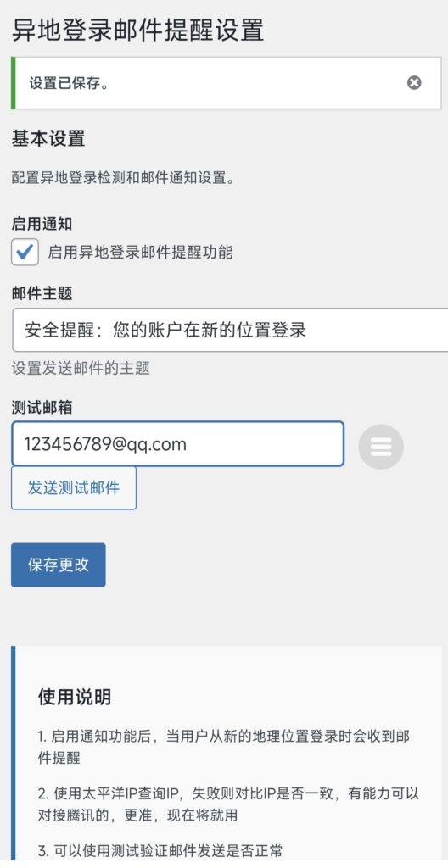This screenshot has height=868, width=448.
Task: Click the round hamburger menu icon
Action: point(381,447)
